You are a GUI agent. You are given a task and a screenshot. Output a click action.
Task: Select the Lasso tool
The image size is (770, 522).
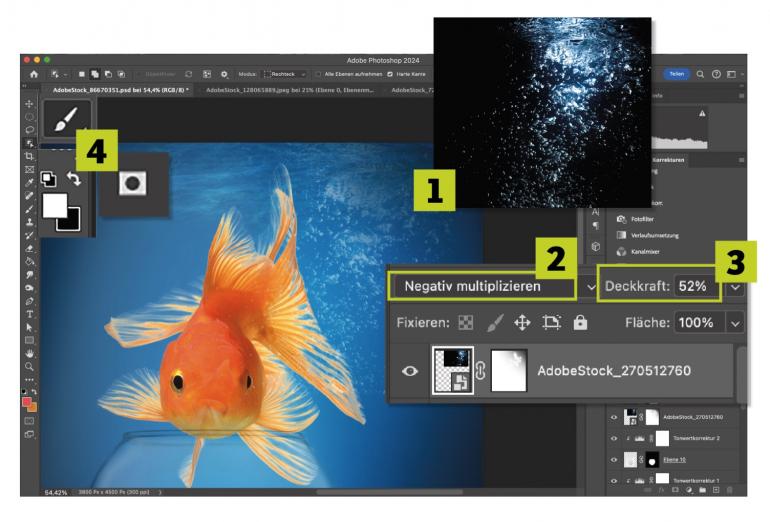(x=29, y=130)
